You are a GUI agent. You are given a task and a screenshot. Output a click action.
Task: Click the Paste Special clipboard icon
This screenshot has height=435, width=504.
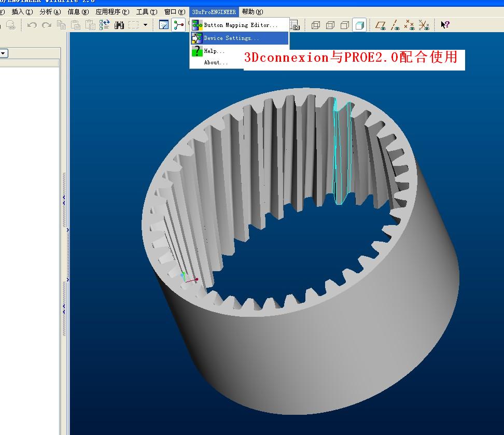(x=90, y=25)
